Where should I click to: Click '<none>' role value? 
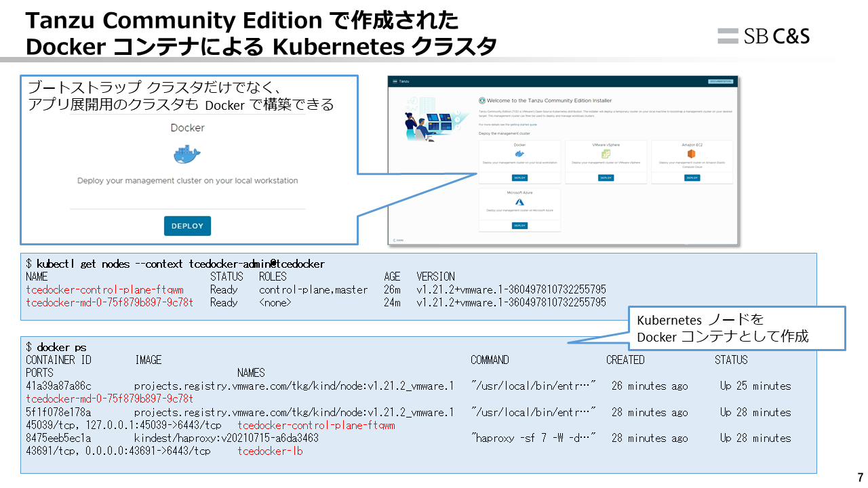tap(275, 302)
